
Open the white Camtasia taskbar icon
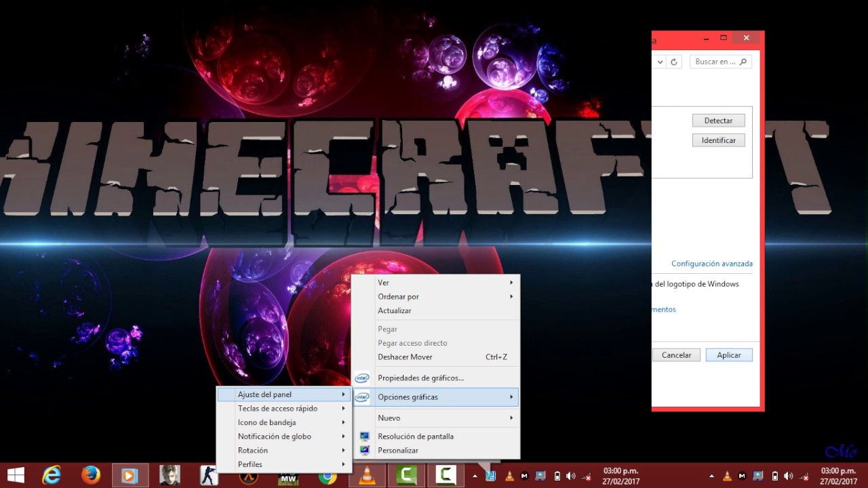click(446, 476)
